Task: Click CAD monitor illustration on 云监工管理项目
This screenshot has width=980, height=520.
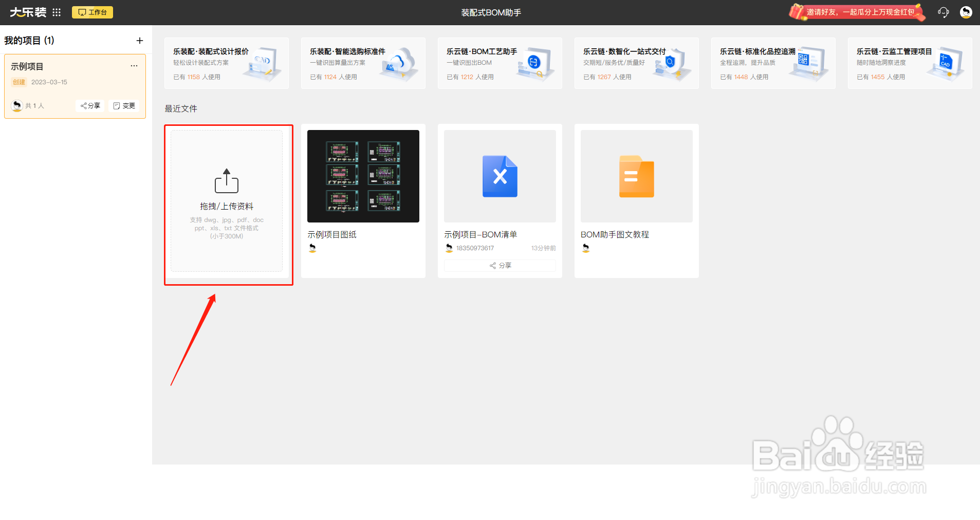Action: (x=946, y=64)
